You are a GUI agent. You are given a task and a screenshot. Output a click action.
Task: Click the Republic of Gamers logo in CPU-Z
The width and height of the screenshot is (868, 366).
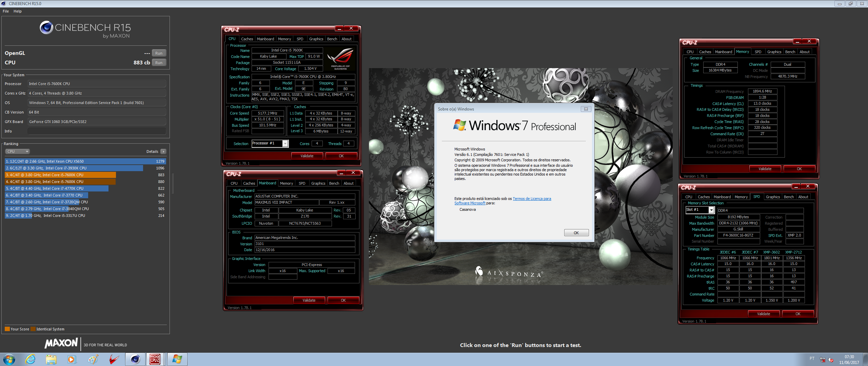click(340, 59)
